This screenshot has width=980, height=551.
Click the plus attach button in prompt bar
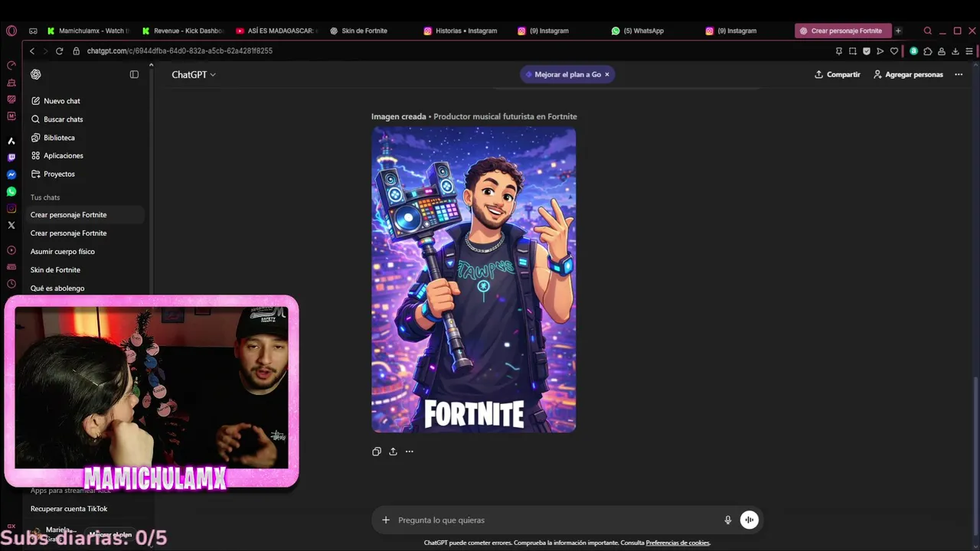click(x=386, y=520)
